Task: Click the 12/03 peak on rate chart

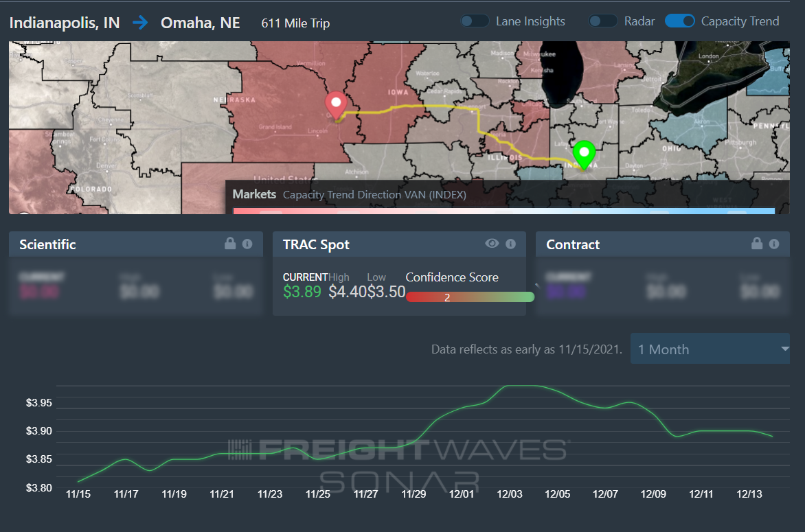Action: (x=519, y=386)
